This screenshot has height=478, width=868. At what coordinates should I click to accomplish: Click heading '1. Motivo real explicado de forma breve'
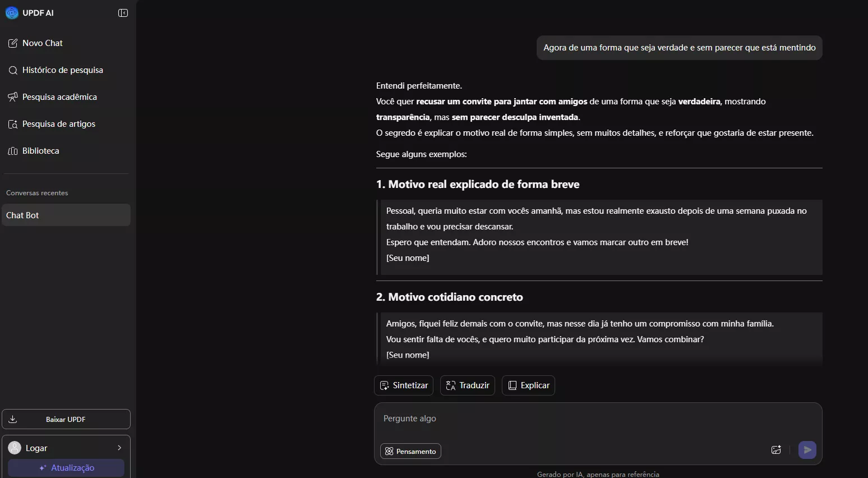478,184
